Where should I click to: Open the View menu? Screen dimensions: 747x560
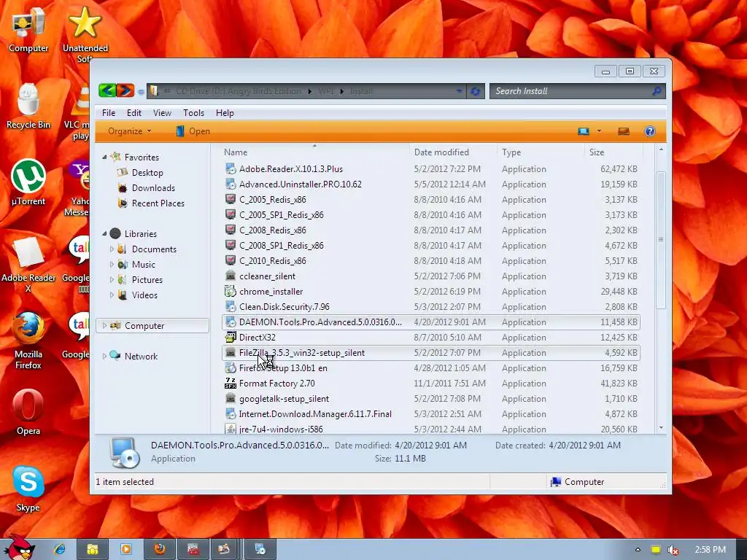point(162,113)
